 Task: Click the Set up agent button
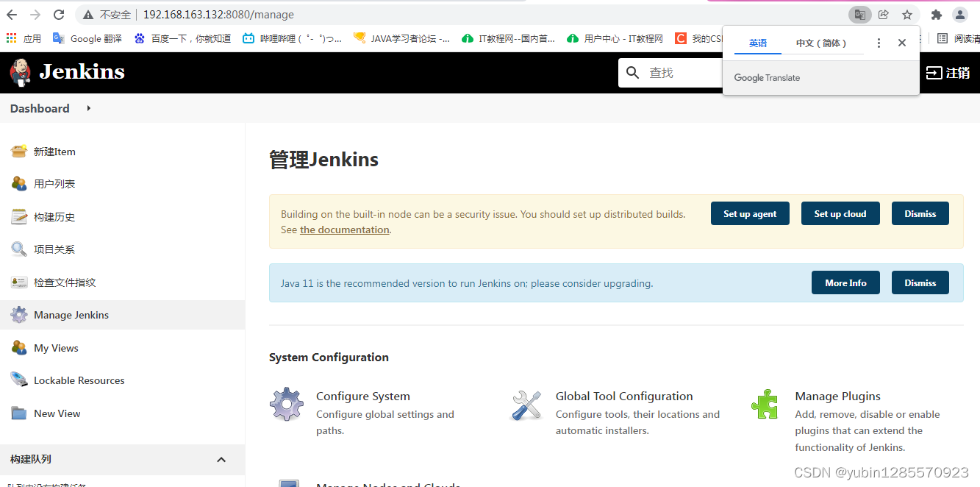click(x=750, y=213)
